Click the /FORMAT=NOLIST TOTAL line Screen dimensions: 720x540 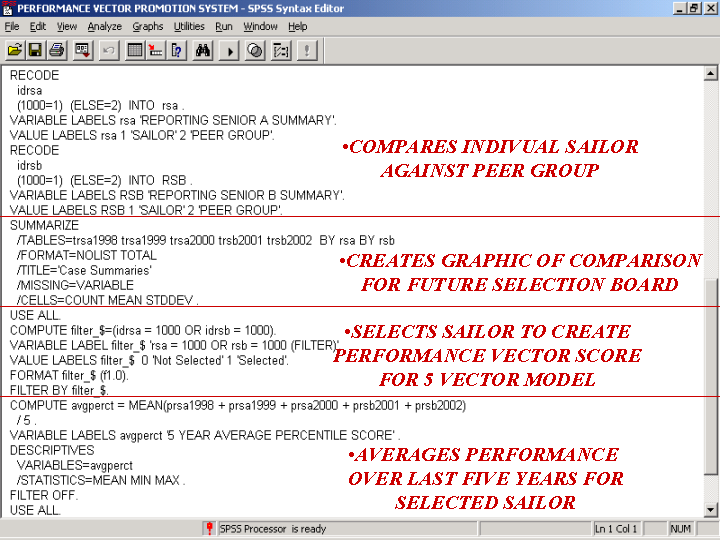(x=87, y=255)
